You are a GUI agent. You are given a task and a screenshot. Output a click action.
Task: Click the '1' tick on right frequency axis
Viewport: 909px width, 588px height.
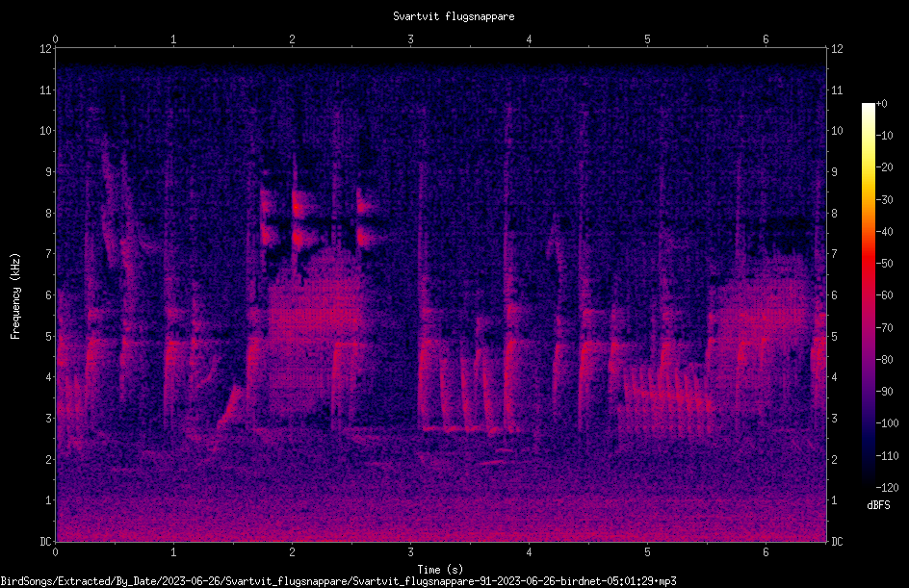[x=834, y=500]
